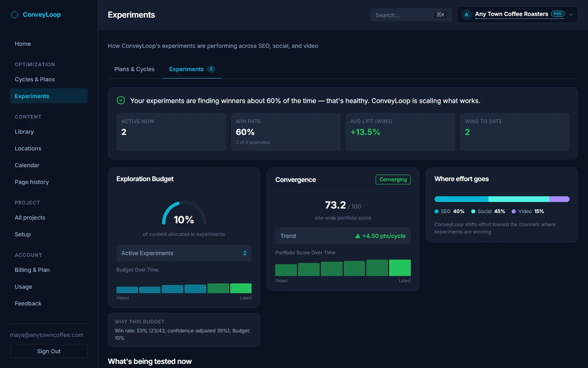This screenshot has height=368, width=588.
Task: Go to Setup
Action: coord(49,234)
